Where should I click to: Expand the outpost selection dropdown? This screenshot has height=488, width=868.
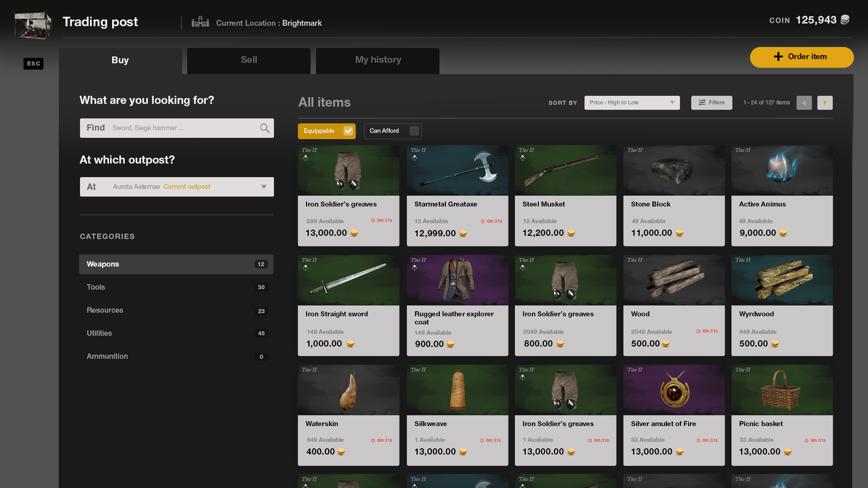pos(264,187)
